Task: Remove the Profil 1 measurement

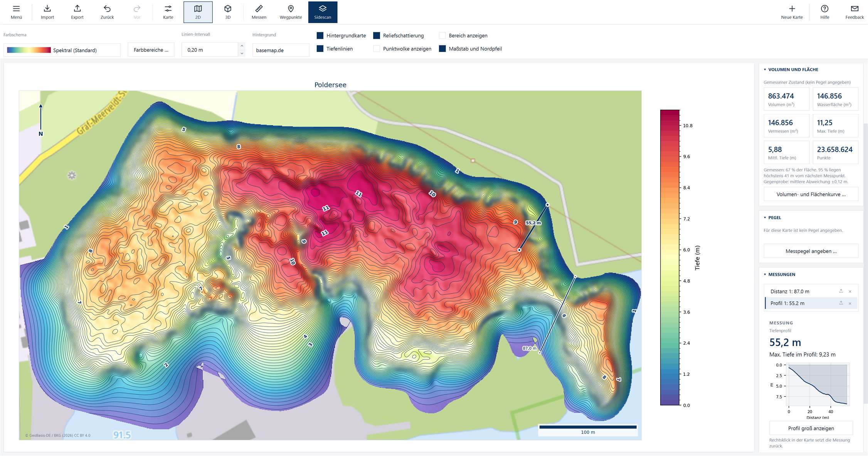Action: click(x=850, y=303)
